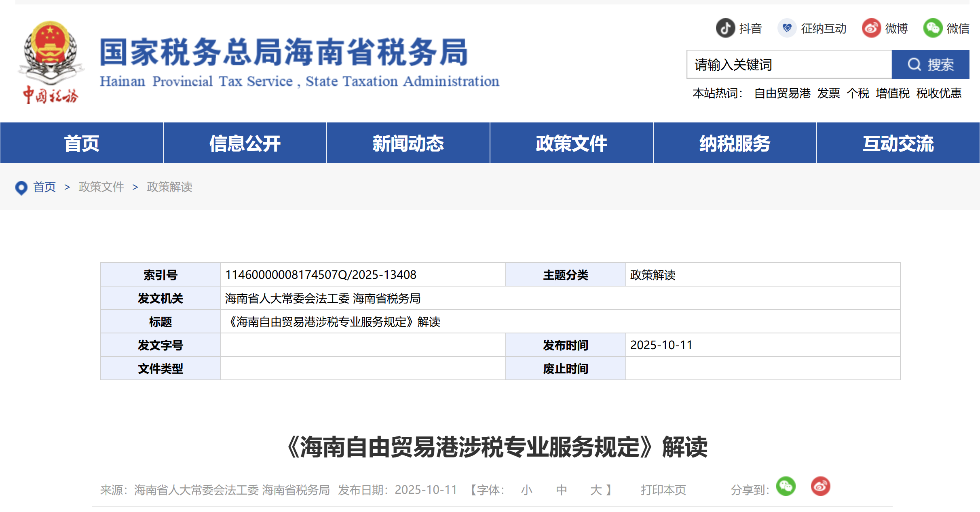Image resolution: width=980 pixels, height=512 pixels.
Task: Click the 微博 text label in header
Action: 896,29
